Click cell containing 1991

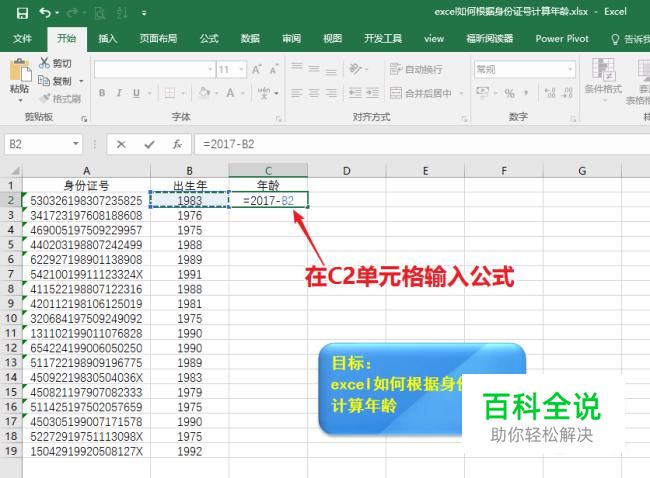[x=189, y=274]
